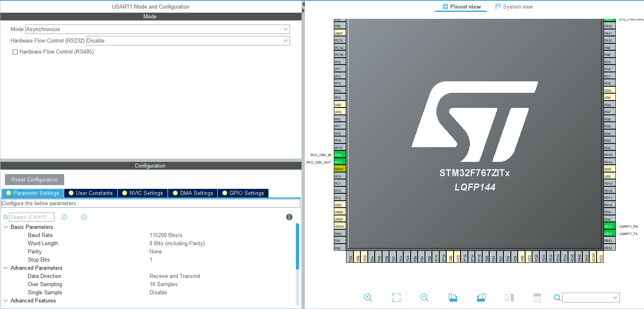The width and height of the screenshot is (644, 309).
Task: Click the Word Length parameter label
Action: [43, 243]
